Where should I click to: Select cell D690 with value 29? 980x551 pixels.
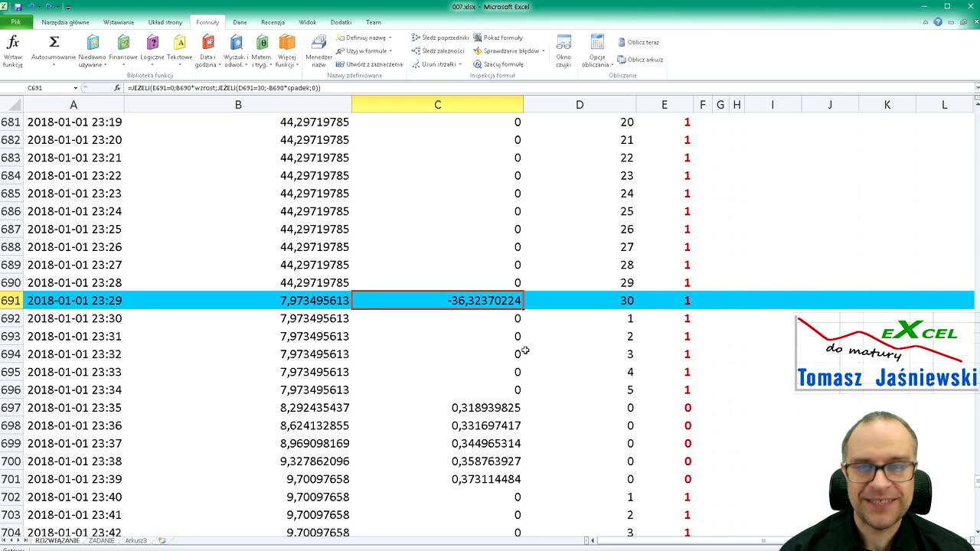[580, 282]
